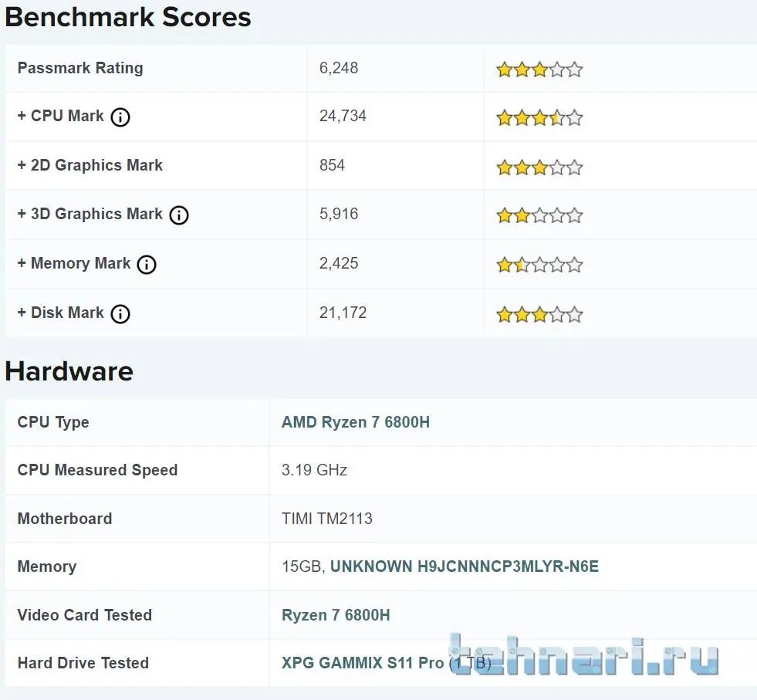Expand the + CPU Mark row
Viewport: 757px width, 700px height.
click(x=60, y=116)
